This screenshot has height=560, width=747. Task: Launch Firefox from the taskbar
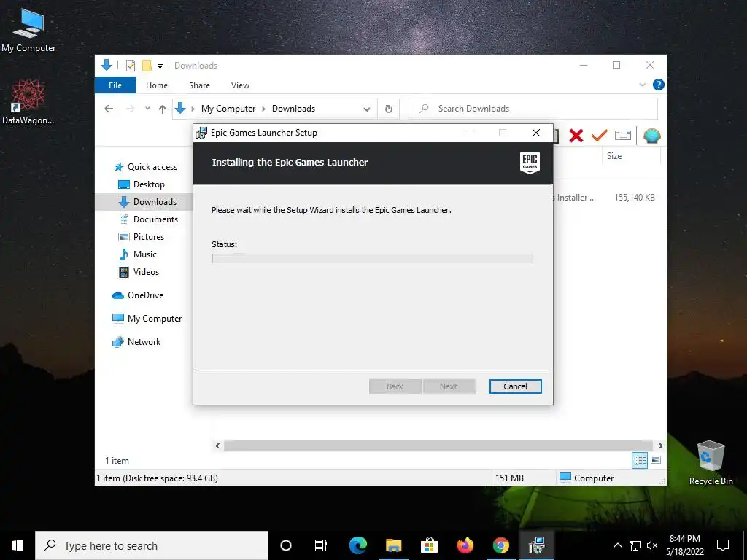(x=465, y=545)
